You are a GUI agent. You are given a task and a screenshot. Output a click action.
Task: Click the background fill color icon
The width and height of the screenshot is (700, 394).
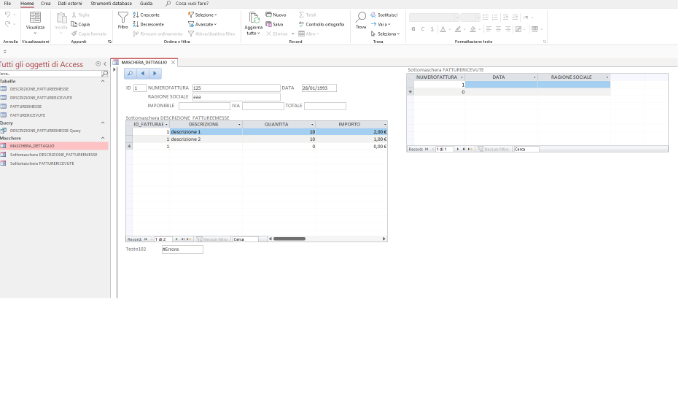[x=473, y=29]
